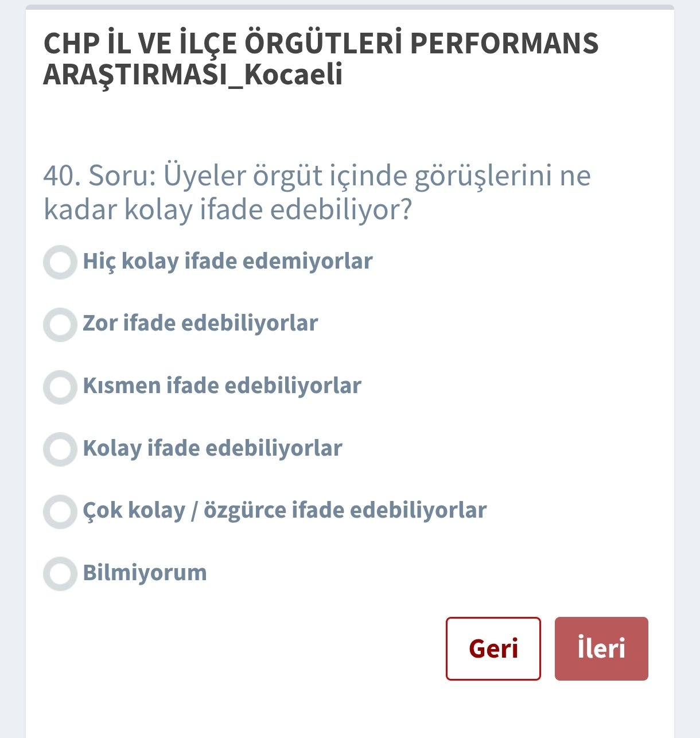Click the 'kadar kolay ifade edebiliyor?' question line
Viewport: 700px width, 738px height.
point(228,209)
